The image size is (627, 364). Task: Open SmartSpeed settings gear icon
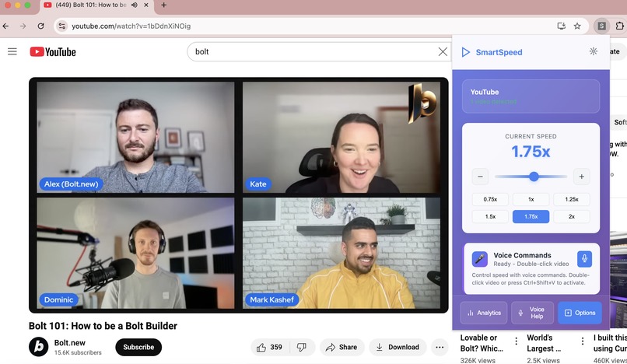point(594,51)
